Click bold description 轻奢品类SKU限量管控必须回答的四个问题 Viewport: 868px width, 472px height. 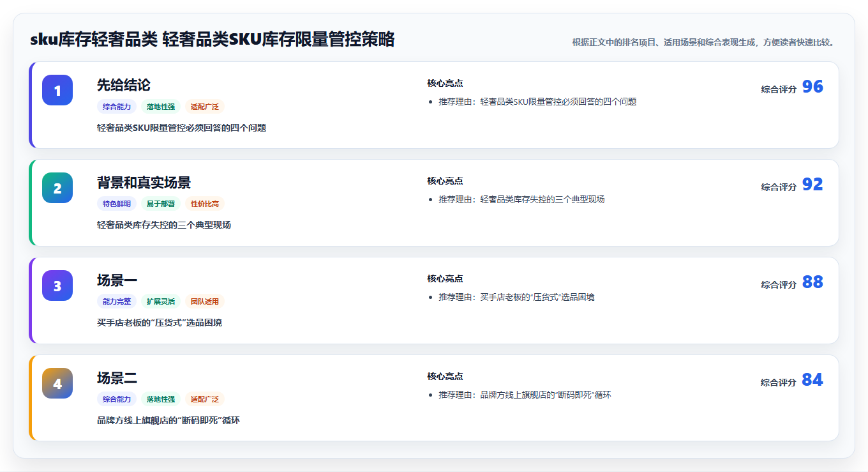point(181,128)
